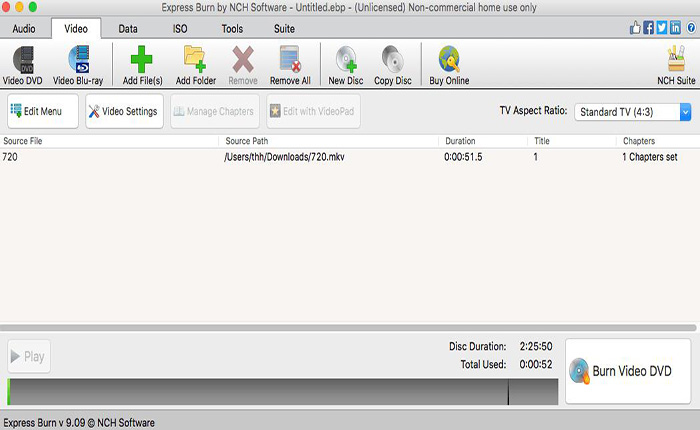The image size is (700, 430).
Task: Click the Remove All icon
Action: (290, 59)
